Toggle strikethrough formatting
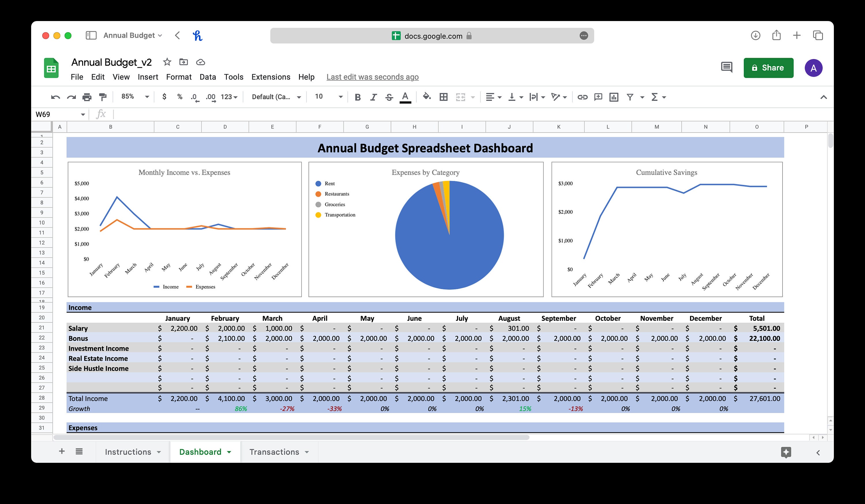Screen dimensions: 865x504 389,97
